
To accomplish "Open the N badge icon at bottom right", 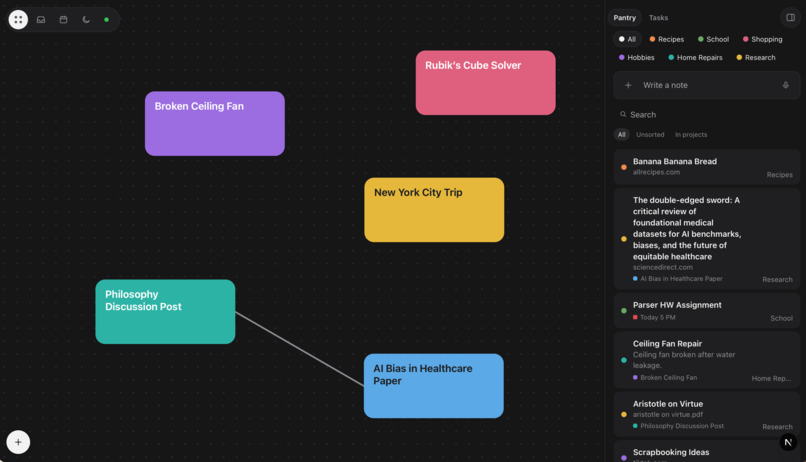I will tap(788, 442).
